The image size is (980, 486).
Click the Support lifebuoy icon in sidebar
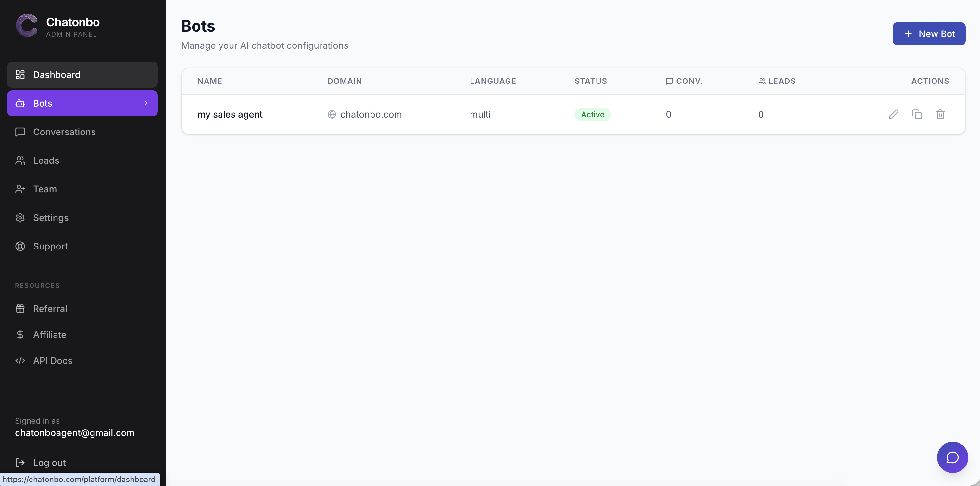click(x=20, y=246)
